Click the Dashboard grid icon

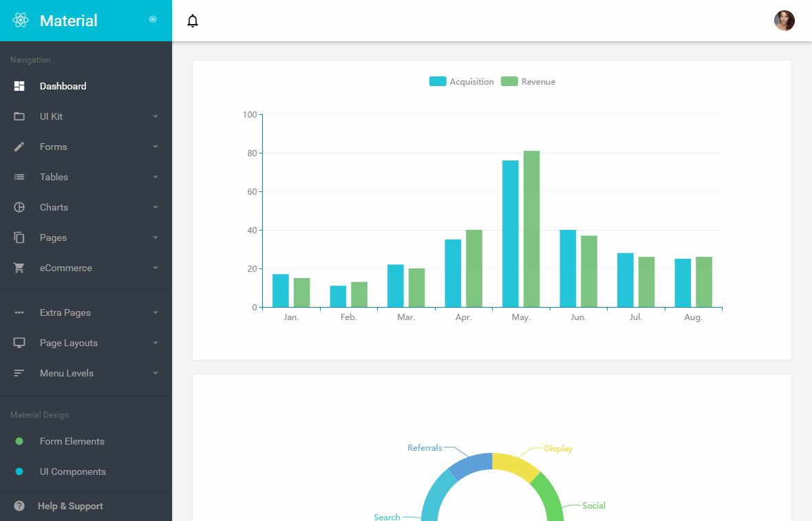19,86
